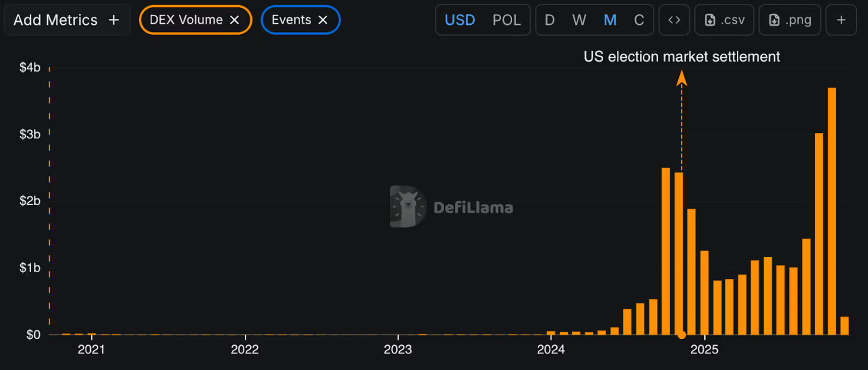Click the 2024 x-axis label
The image size is (868, 370).
[x=551, y=350]
